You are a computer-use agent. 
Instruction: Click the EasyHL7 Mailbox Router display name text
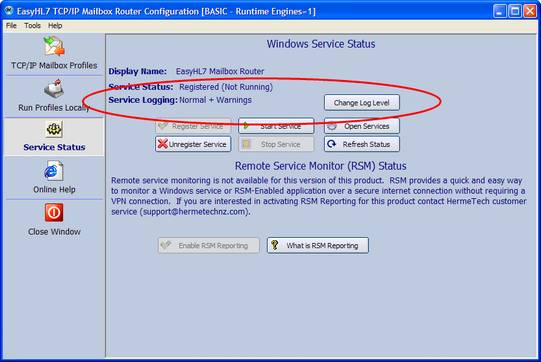[220, 71]
